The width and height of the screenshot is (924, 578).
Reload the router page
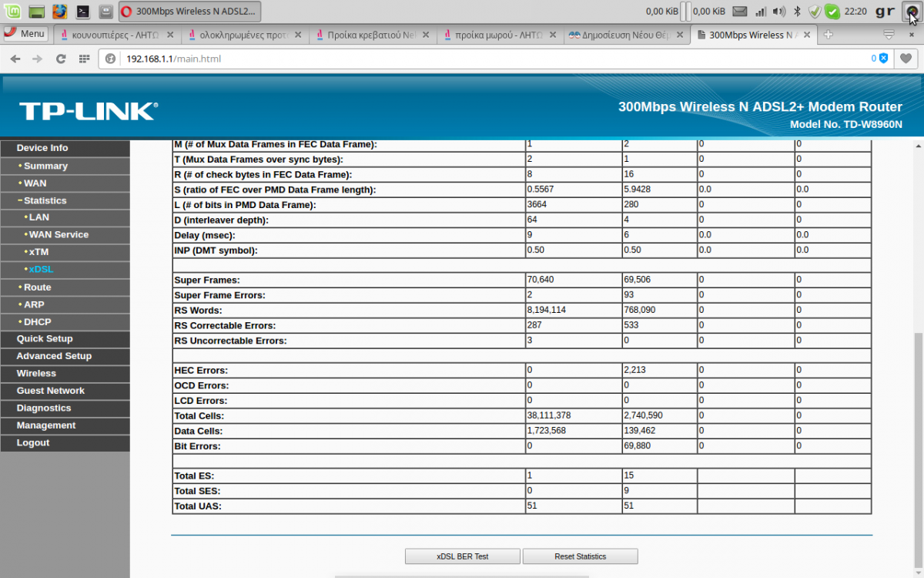[x=61, y=59]
